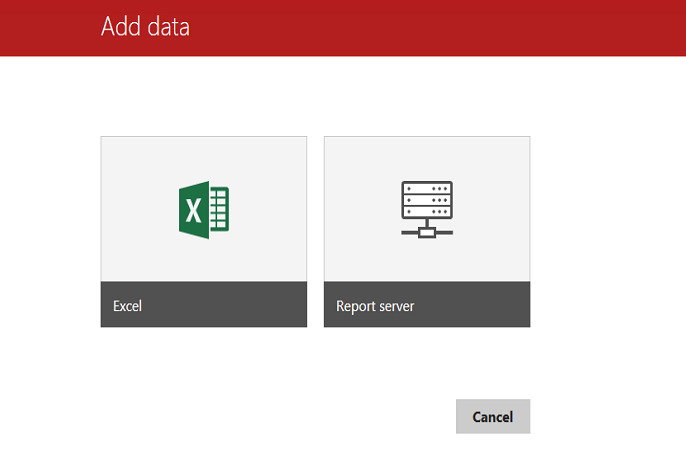This screenshot has height=450, width=686.
Task: Click the red header banner
Action: (x=450, y=28)
